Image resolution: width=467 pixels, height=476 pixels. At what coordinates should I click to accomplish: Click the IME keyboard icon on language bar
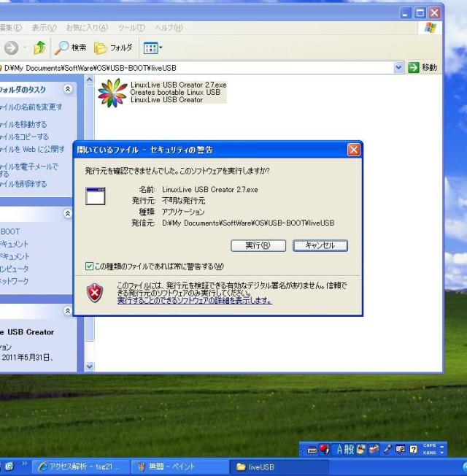coord(312,450)
